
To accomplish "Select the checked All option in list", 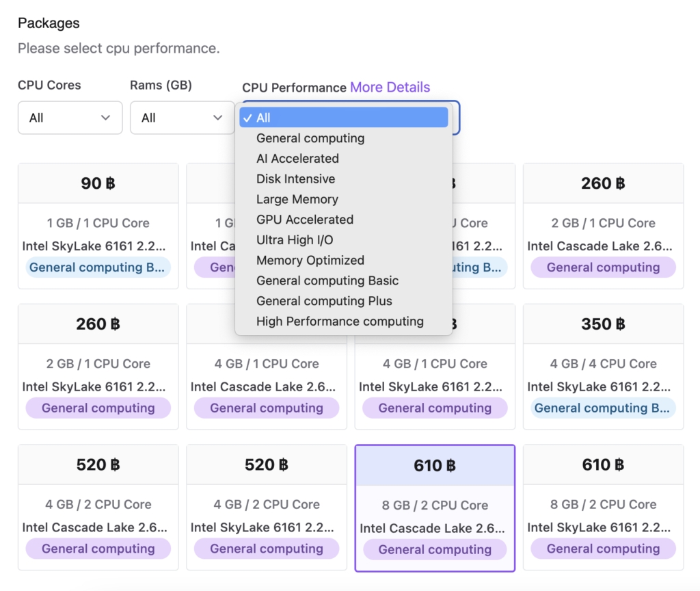I will point(343,118).
